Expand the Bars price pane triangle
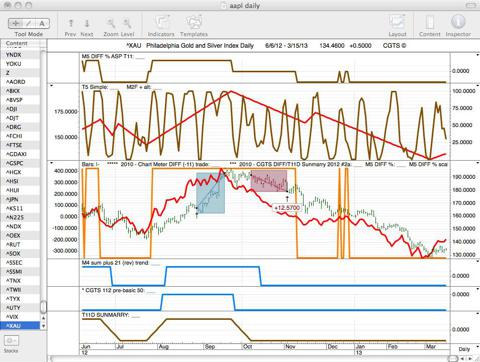 52,163
